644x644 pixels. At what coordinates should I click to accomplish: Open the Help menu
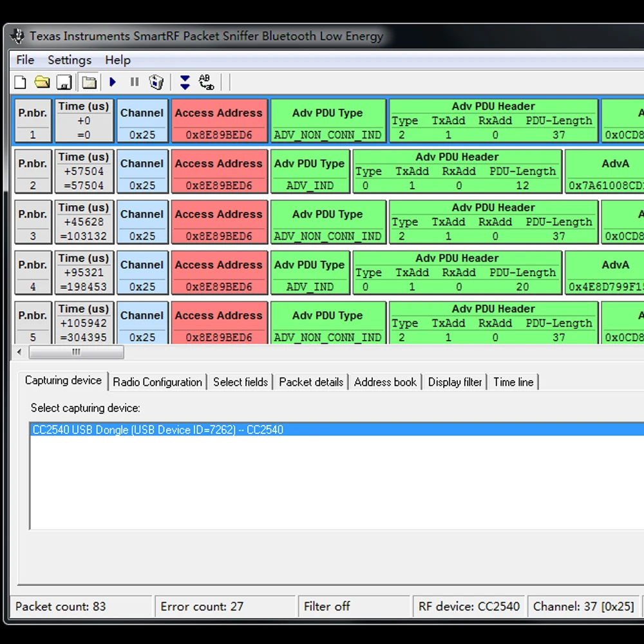[x=118, y=60]
